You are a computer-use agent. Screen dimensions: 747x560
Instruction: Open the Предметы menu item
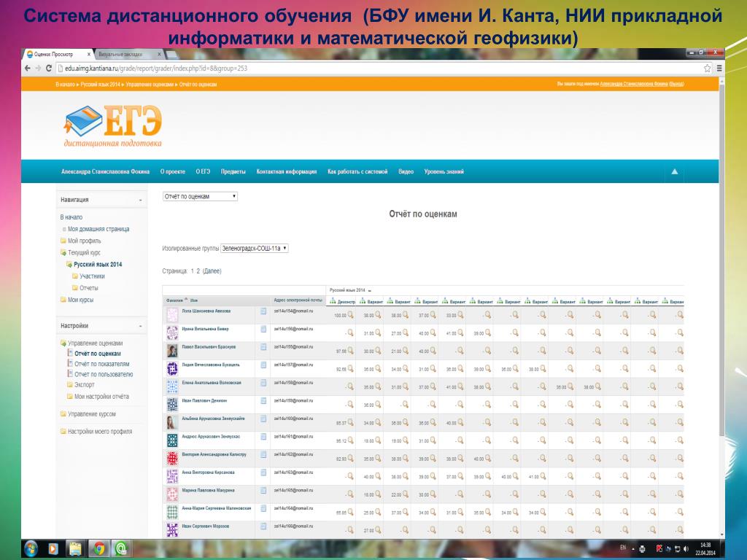233,171
